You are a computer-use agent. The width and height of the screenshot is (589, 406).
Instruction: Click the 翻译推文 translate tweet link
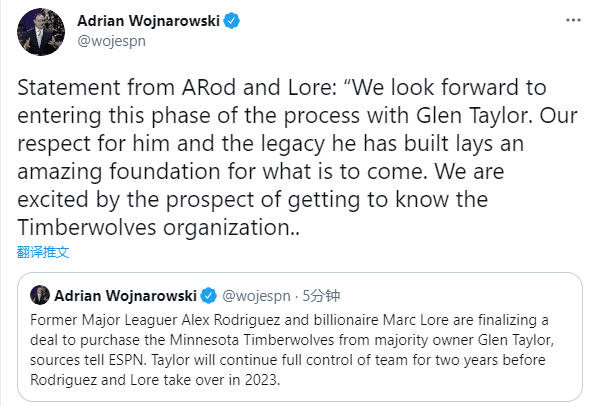coord(43,252)
